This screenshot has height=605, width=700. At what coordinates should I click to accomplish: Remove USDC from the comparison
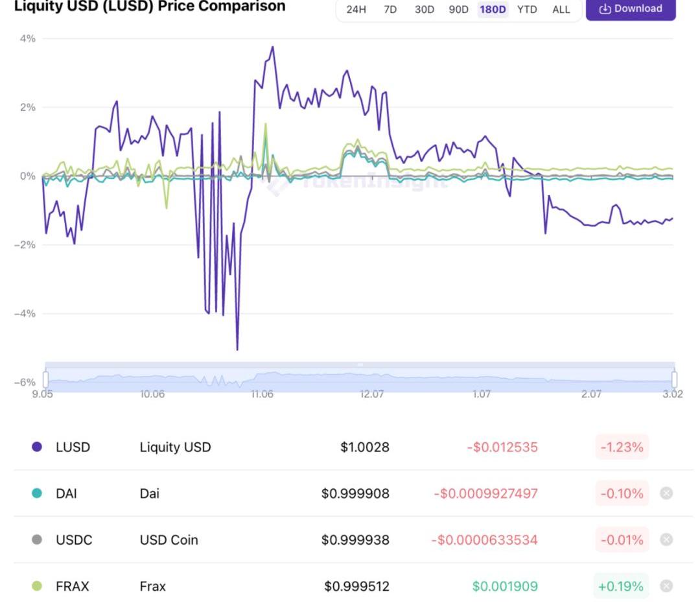[666, 540]
